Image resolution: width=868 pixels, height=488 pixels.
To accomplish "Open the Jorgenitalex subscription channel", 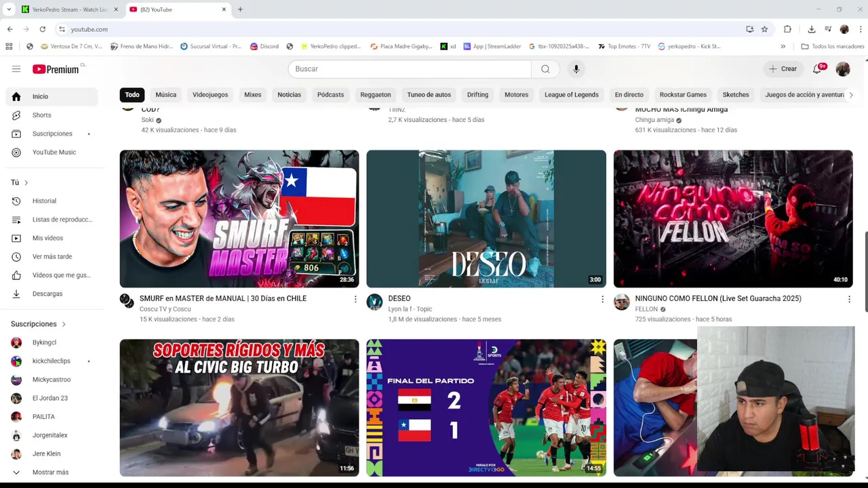I will tap(52, 435).
